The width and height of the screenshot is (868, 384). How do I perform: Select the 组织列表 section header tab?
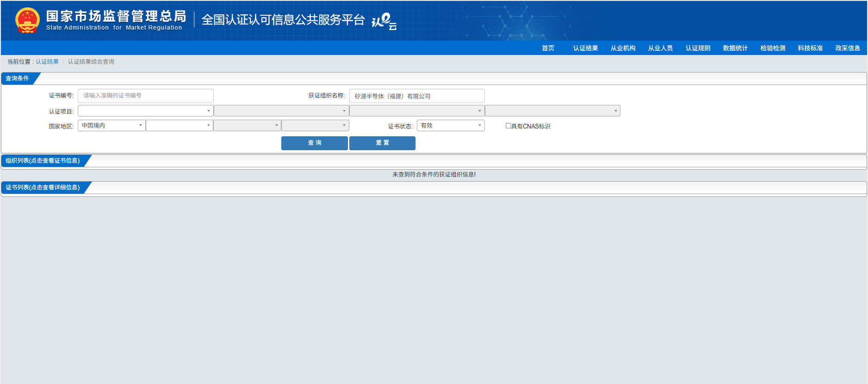coord(43,161)
